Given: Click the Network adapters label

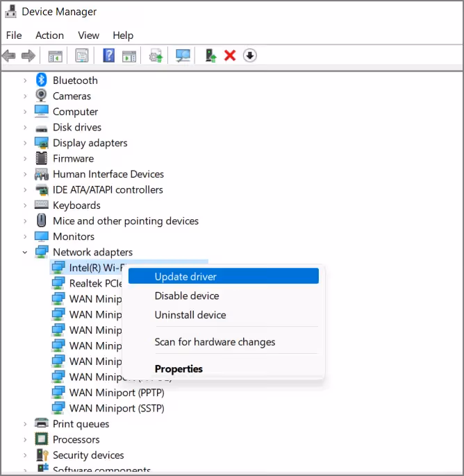Looking at the screenshot, I should point(92,253).
